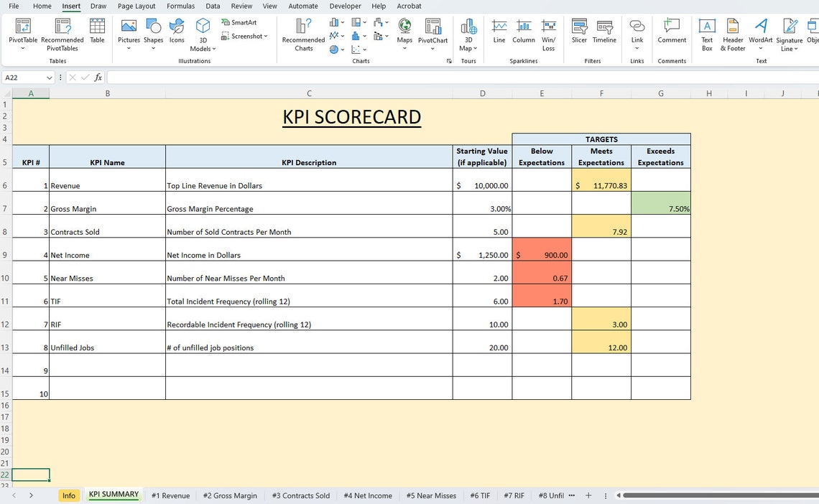Insert a PivotTable
The width and height of the screenshot is (819, 504).
pyautogui.click(x=22, y=34)
